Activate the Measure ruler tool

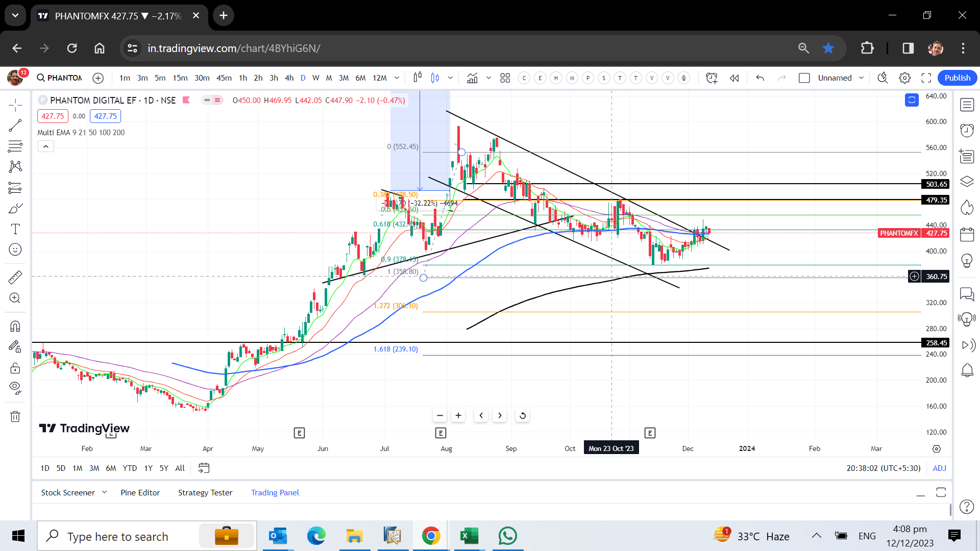pos(15,277)
